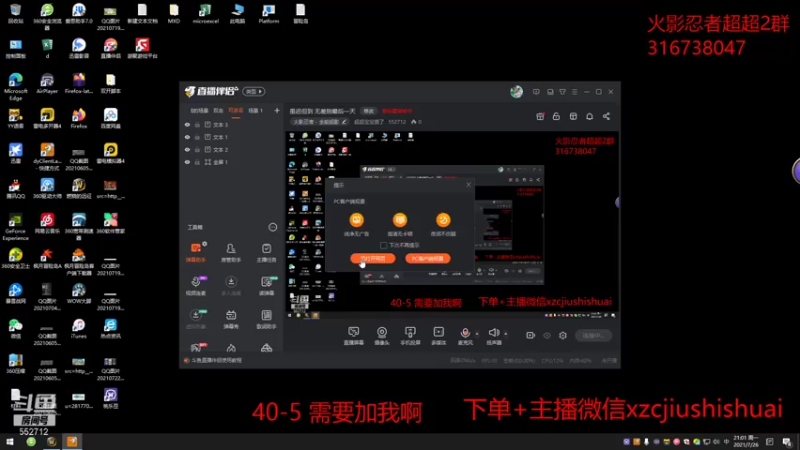Switch to the 场景 1 scene tab

256,111
